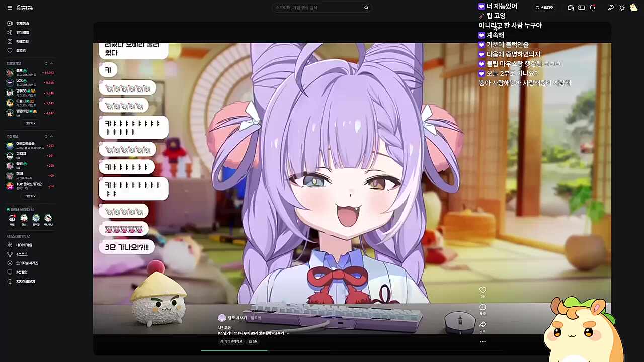Click the 스튜디오 button in the header

(x=544, y=8)
